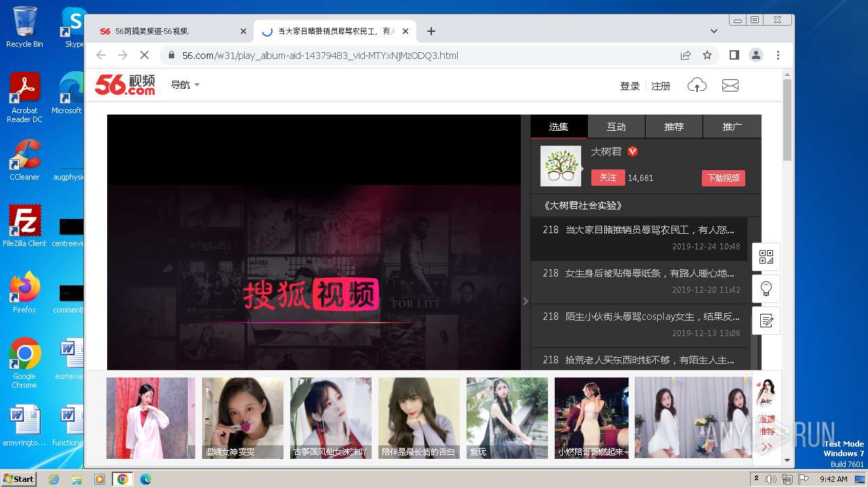This screenshot has width=868, height=488.
Task: Close the 当大家目睹推销员 tab
Action: click(x=406, y=31)
